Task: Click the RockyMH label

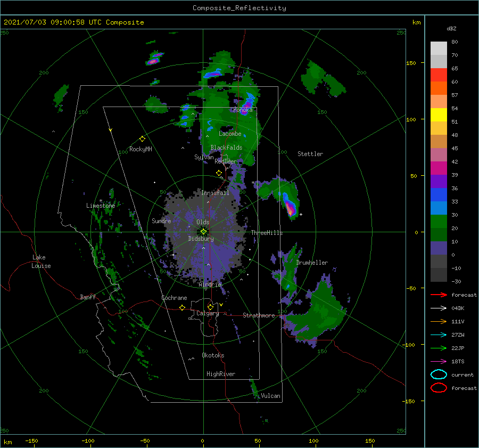Action: tap(141, 149)
